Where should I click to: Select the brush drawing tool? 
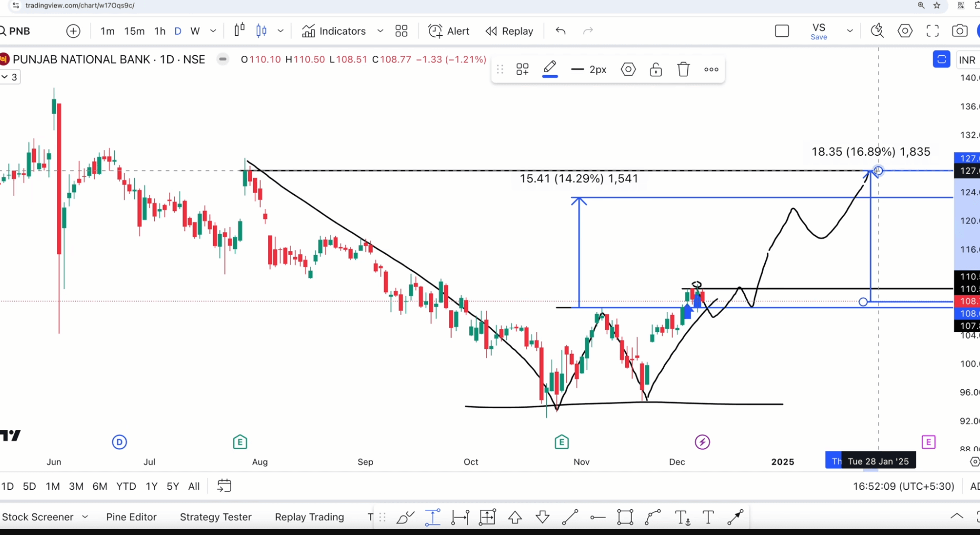(405, 518)
